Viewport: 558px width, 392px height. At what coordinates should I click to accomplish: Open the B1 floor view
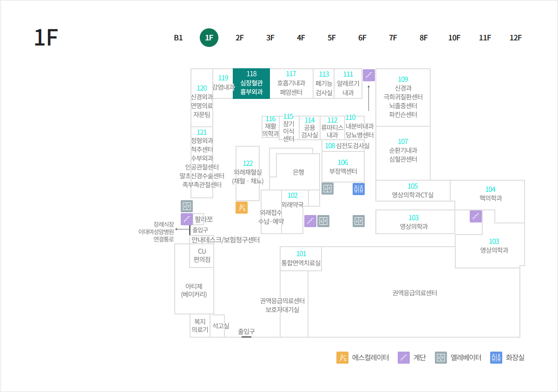[x=177, y=38]
